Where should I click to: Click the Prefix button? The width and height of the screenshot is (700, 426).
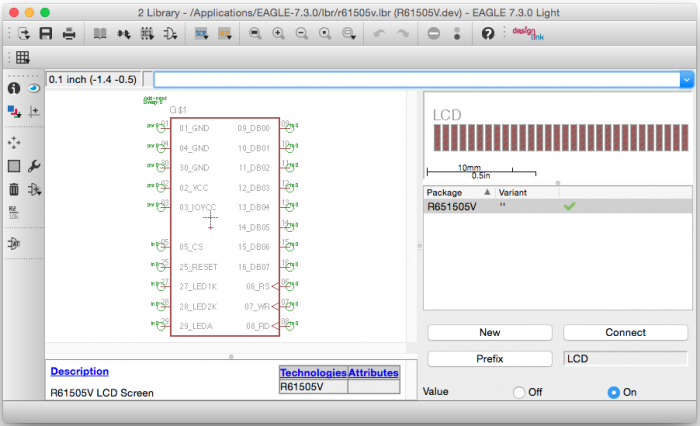[490, 359]
